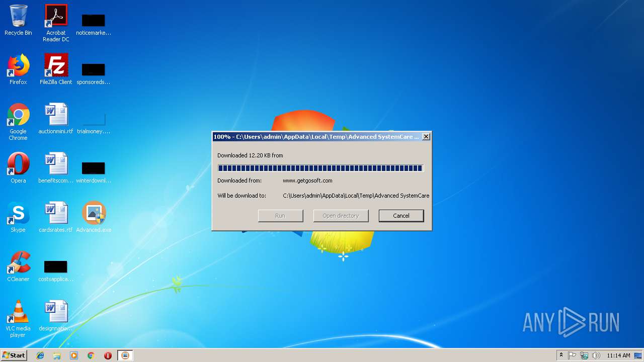Select designnatio... document icon

(56, 316)
